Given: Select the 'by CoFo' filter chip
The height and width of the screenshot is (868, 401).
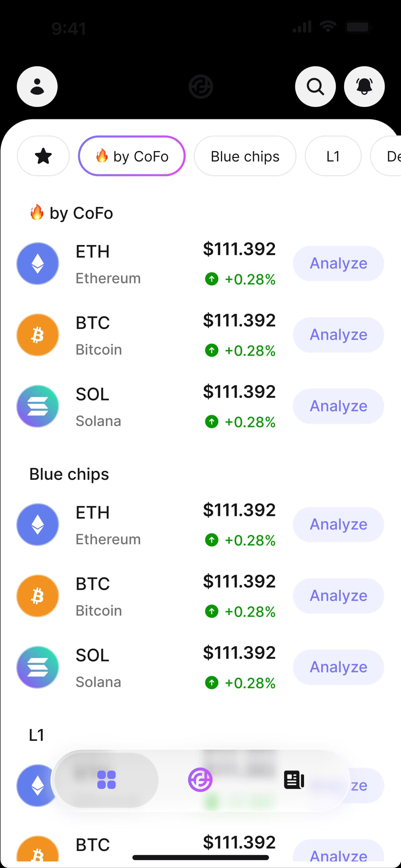Looking at the screenshot, I should click(x=132, y=156).
